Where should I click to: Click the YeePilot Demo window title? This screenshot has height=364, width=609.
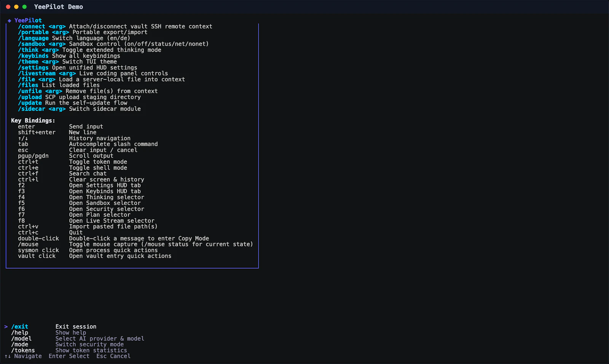59,7
